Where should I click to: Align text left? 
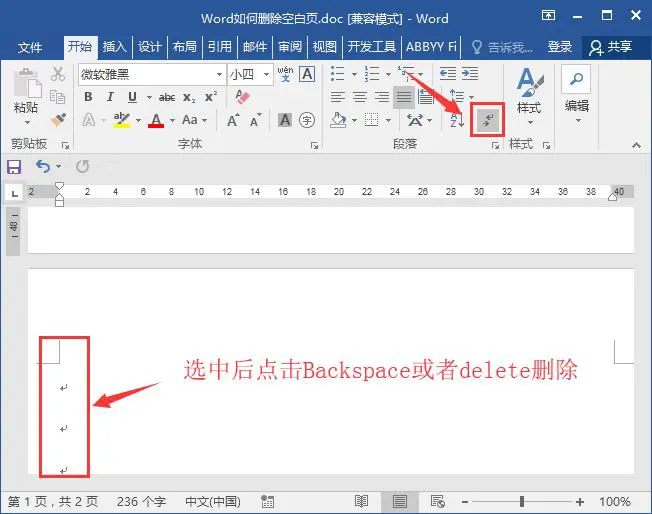coord(338,97)
